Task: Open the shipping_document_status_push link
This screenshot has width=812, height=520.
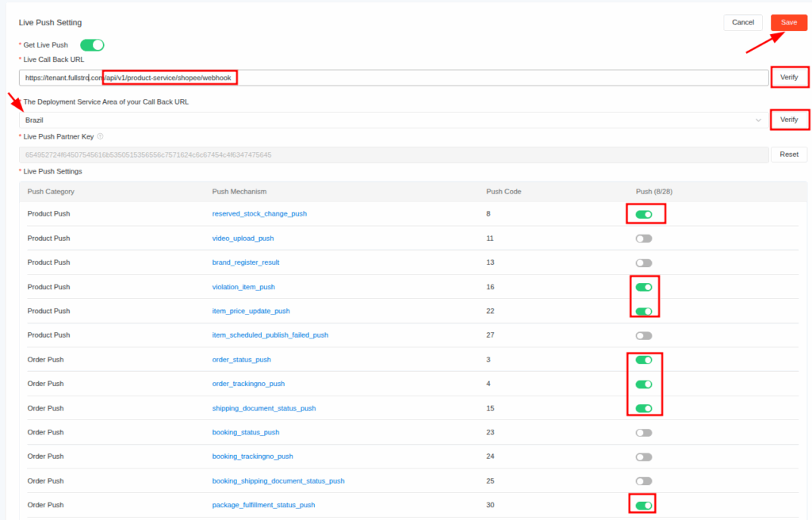Action: click(263, 408)
